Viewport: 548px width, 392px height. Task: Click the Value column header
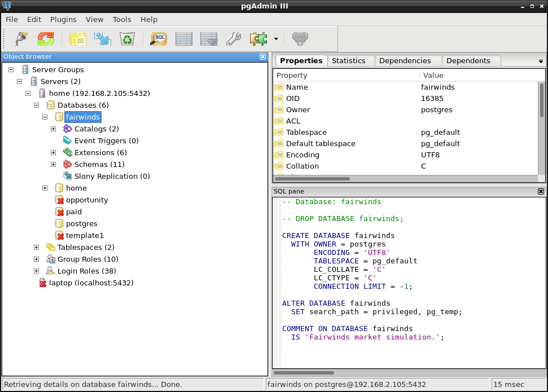click(x=481, y=76)
